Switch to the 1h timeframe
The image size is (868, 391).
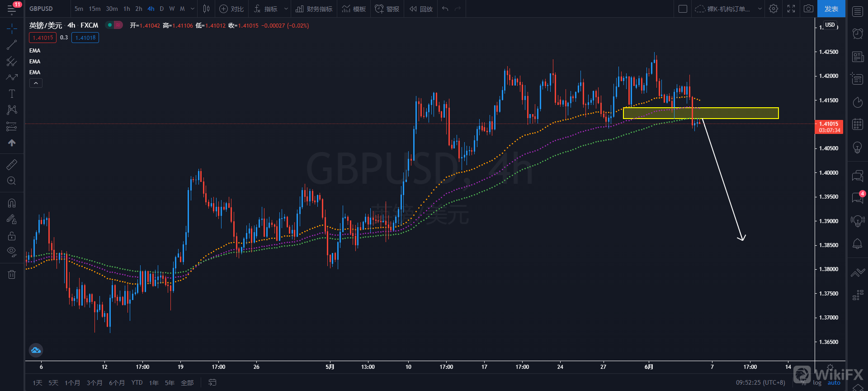point(127,9)
